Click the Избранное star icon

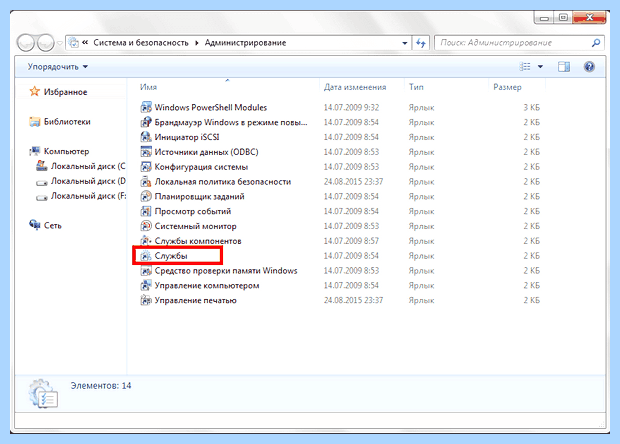[x=35, y=91]
